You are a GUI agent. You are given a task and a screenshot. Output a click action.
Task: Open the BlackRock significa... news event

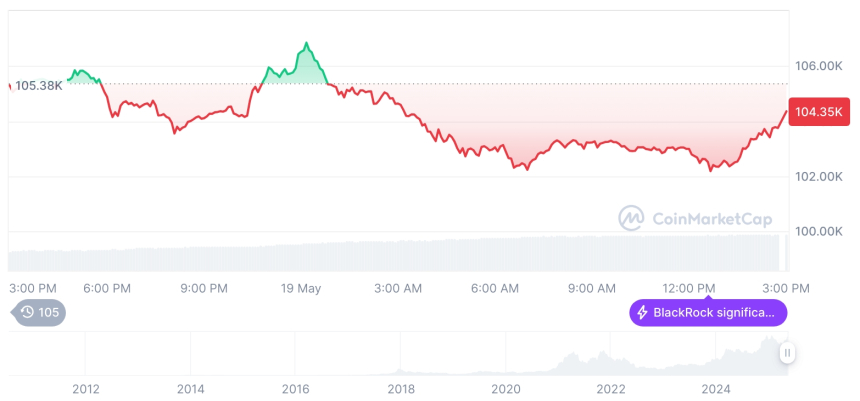[x=713, y=313]
